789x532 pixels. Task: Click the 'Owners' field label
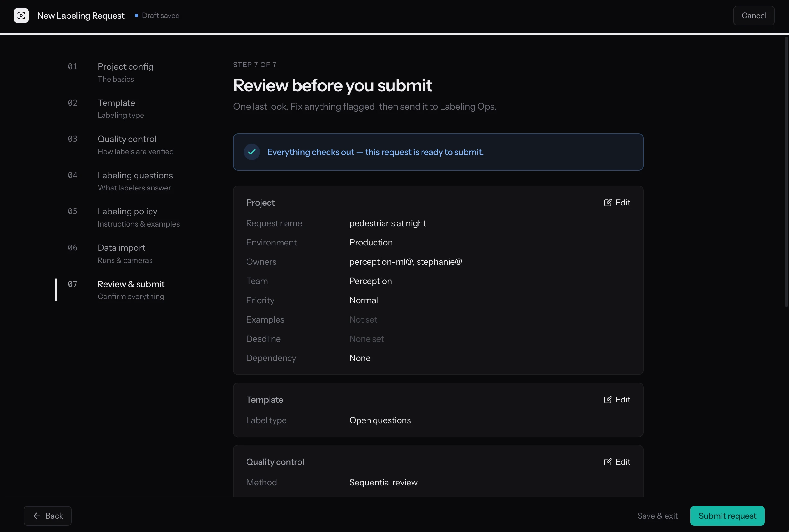(261, 262)
